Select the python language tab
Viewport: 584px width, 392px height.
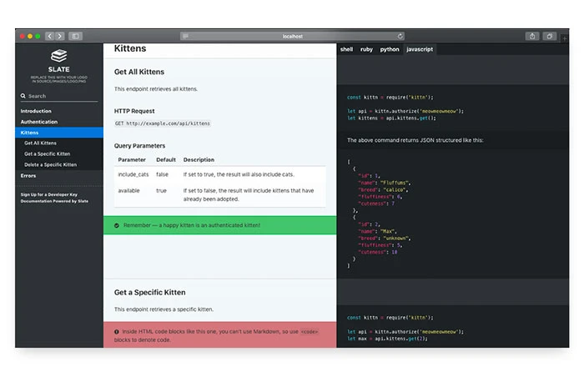(390, 49)
